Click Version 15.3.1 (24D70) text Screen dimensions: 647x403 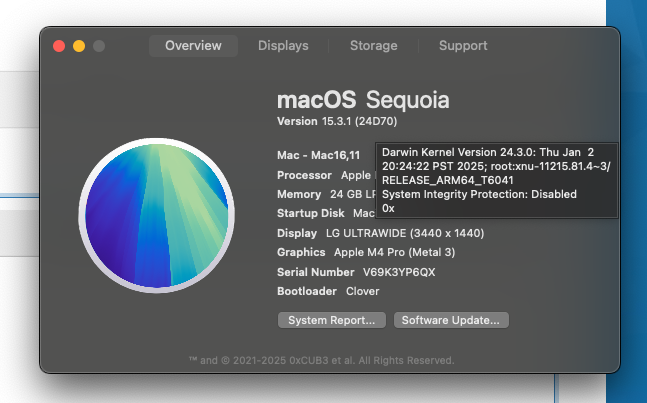click(337, 121)
